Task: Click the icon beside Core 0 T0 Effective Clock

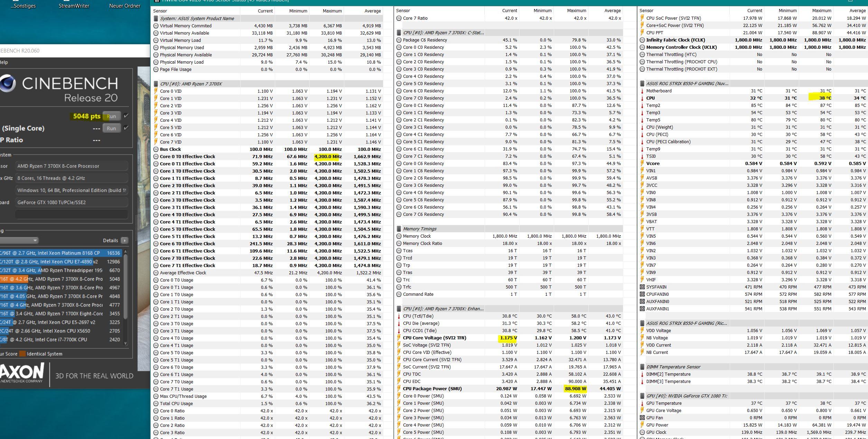Action: coord(156,156)
